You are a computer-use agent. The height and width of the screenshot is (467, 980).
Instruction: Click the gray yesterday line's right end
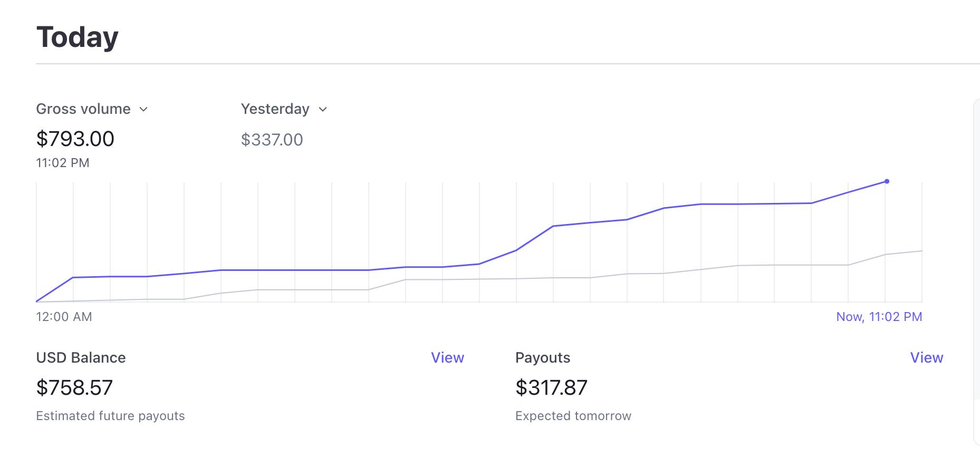pyautogui.click(x=921, y=251)
